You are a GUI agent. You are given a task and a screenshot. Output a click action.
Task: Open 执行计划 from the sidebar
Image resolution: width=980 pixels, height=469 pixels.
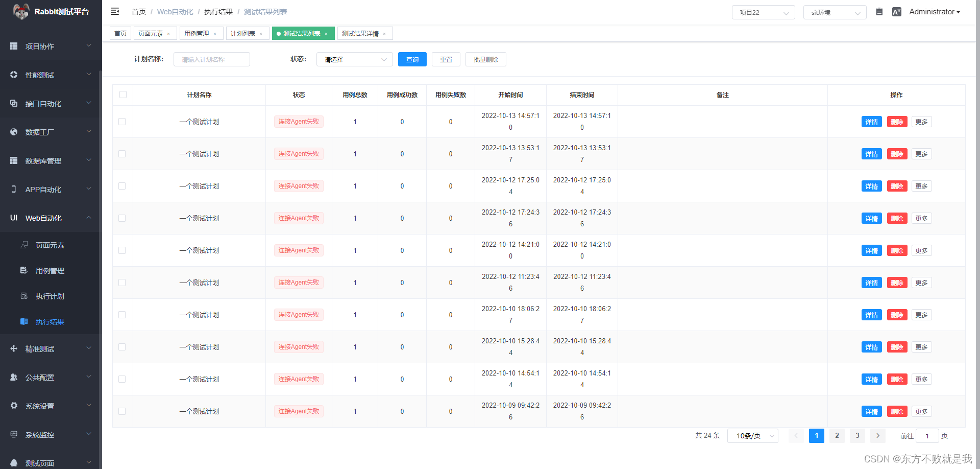click(49, 296)
